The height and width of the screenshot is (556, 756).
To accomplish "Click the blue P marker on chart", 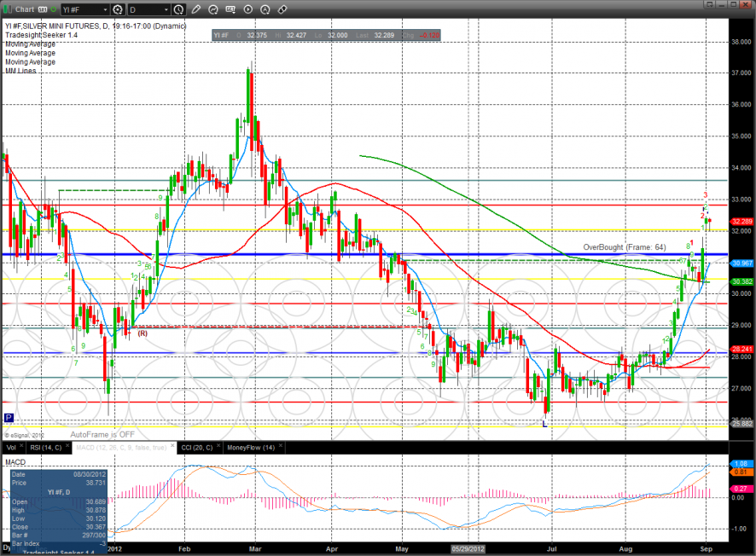I will tap(9, 418).
